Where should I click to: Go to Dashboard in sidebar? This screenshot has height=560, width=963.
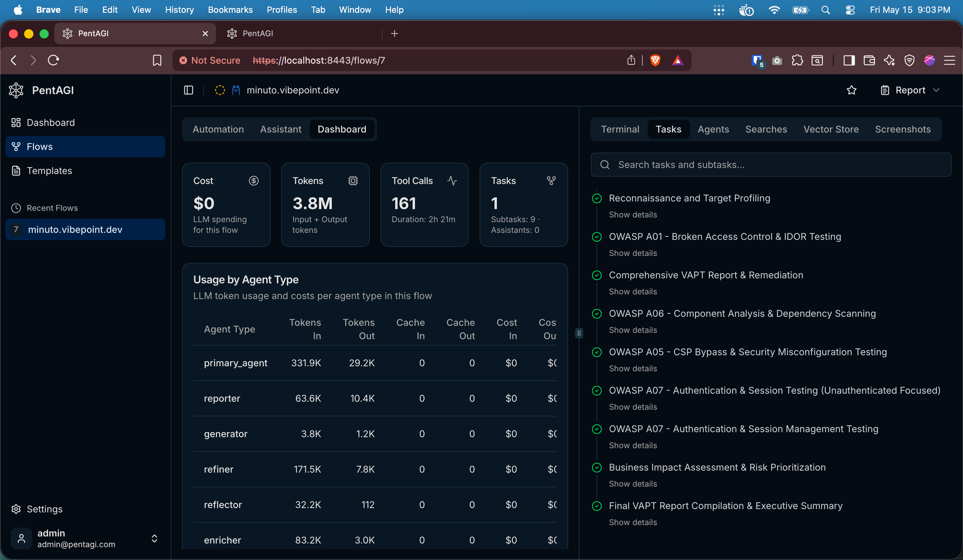pyautogui.click(x=85, y=123)
